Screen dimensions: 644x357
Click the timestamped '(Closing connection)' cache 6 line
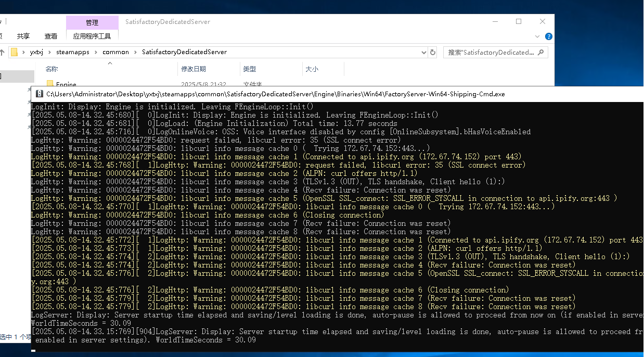[x=270, y=290]
